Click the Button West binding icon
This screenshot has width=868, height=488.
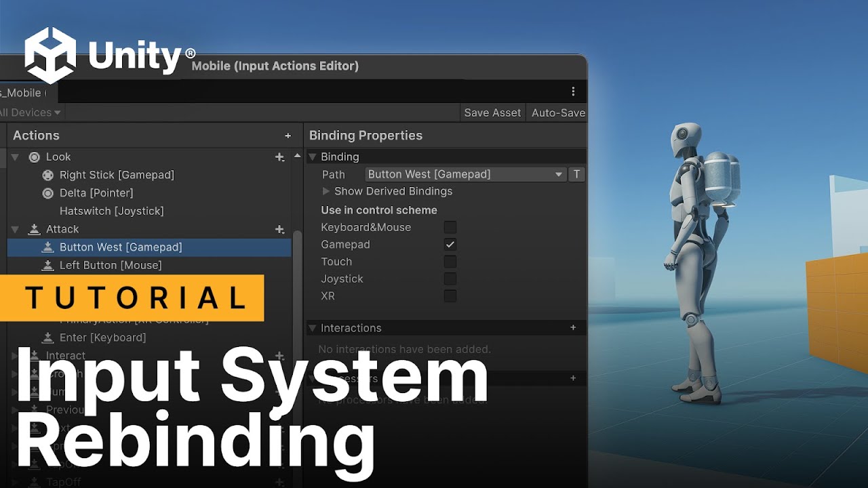click(47, 247)
